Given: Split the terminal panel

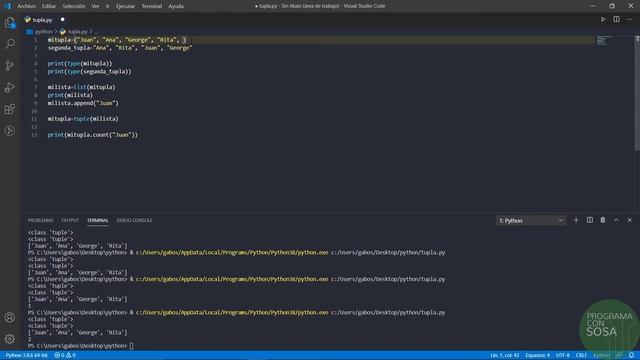Looking at the screenshot, I should tap(590, 220).
